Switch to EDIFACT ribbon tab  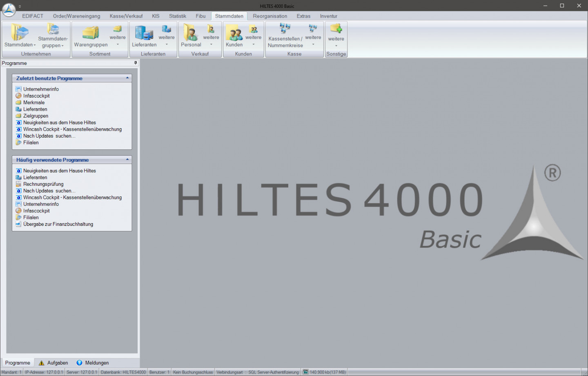tap(33, 16)
